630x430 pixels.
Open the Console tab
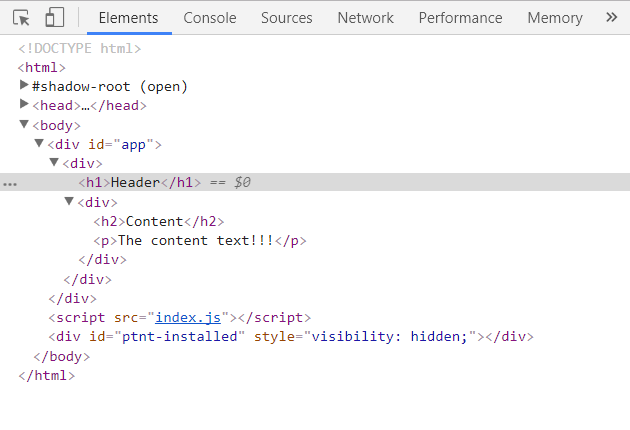(x=210, y=18)
